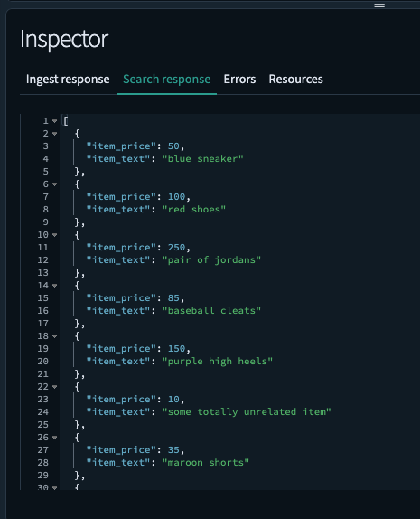Click the "pair of jordans" value
This screenshot has height=519, width=420.
(211, 260)
